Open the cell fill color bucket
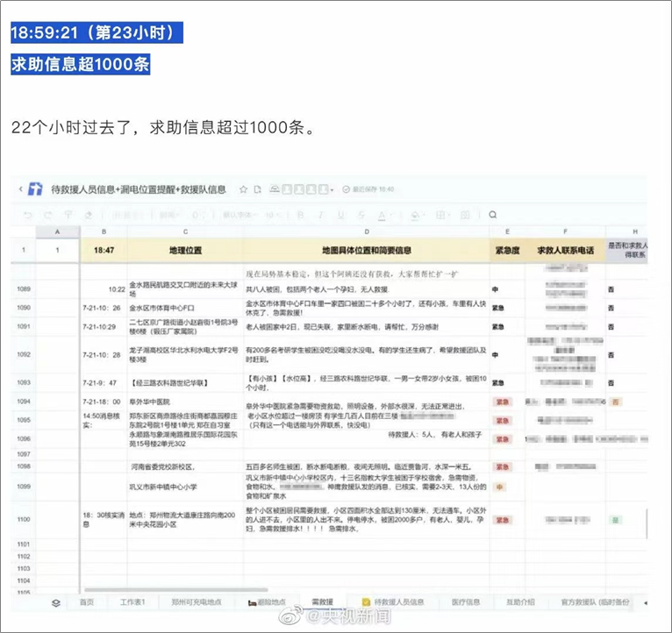Viewport: 672px width, 633px height. pos(415,215)
